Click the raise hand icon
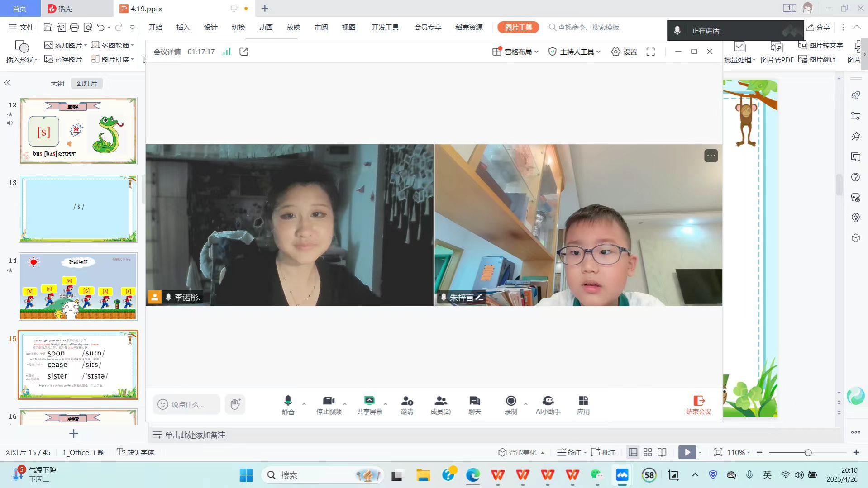 click(235, 404)
